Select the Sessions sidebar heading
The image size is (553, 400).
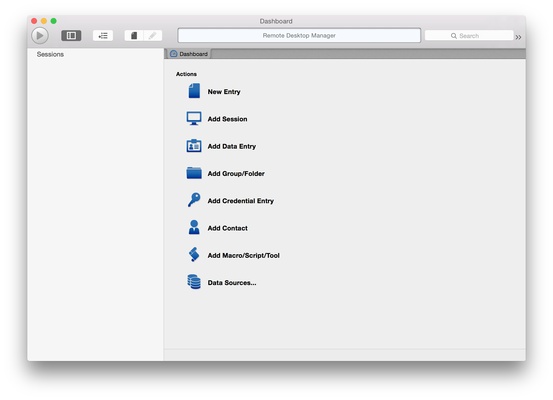click(x=50, y=54)
